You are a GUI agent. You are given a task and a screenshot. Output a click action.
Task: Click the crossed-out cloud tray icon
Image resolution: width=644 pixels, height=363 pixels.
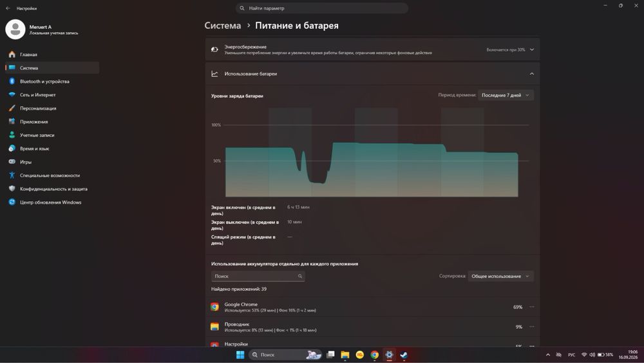pos(558,355)
